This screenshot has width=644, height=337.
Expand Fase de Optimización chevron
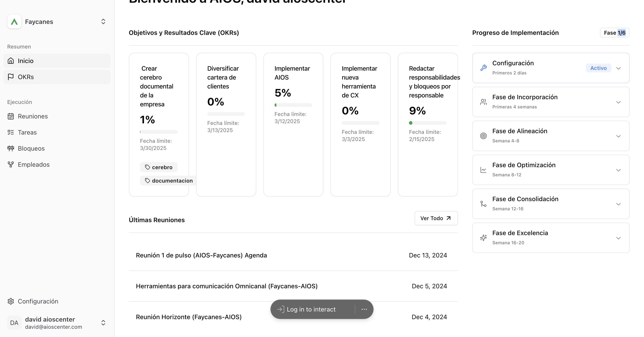pyautogui.click(x=619, y=170)
